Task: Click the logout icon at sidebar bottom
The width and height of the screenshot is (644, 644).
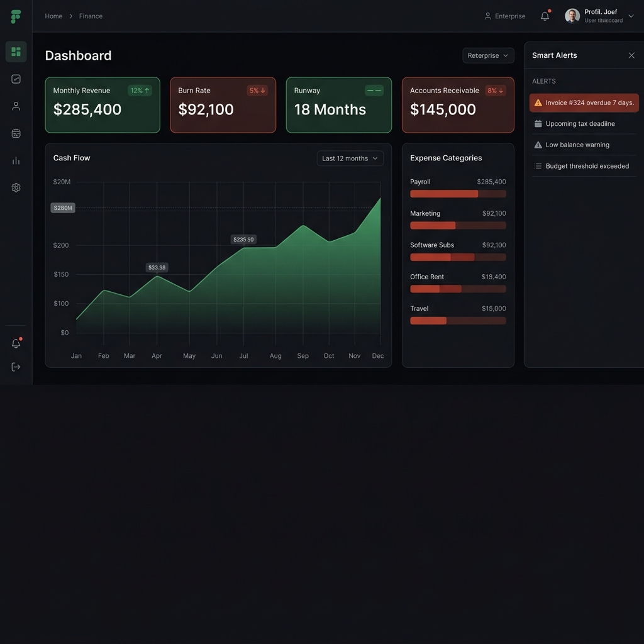Action: tap(16, 367)
